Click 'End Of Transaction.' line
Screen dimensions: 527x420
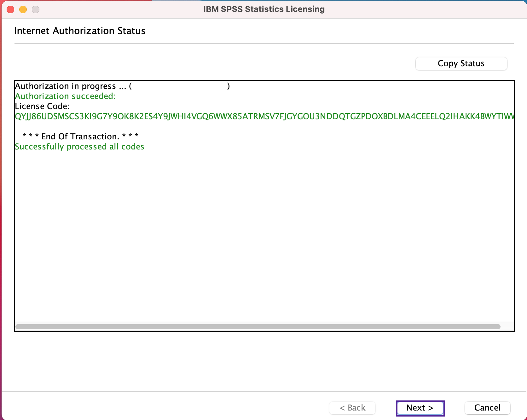[80, 137]
